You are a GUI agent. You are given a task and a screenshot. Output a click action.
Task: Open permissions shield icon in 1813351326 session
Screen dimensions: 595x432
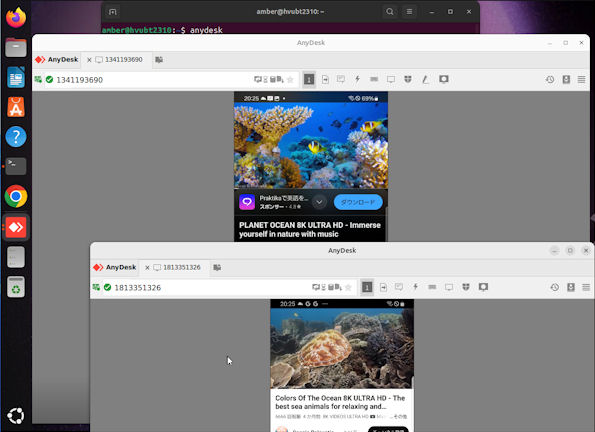pyautogui.click(x=466, y=287)
